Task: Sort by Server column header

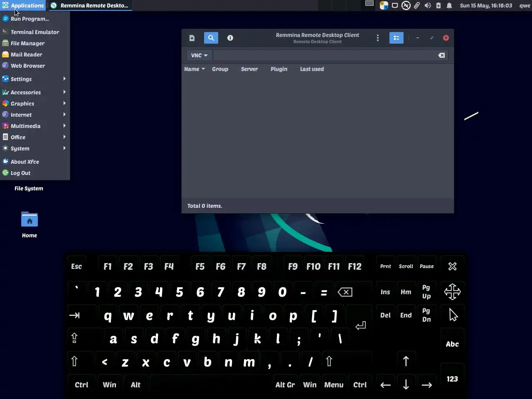Action: coord(249,69)
